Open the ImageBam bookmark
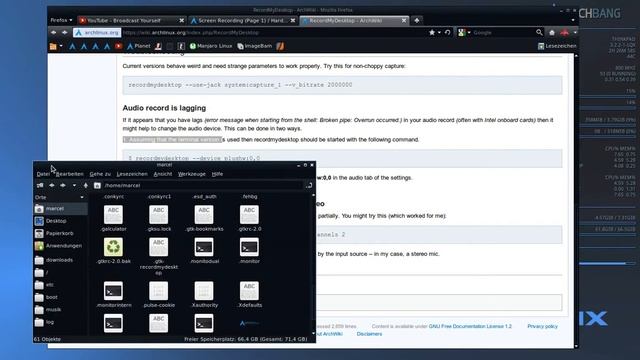The height and width of the screenshot is (360, 640). coord(255,46)
